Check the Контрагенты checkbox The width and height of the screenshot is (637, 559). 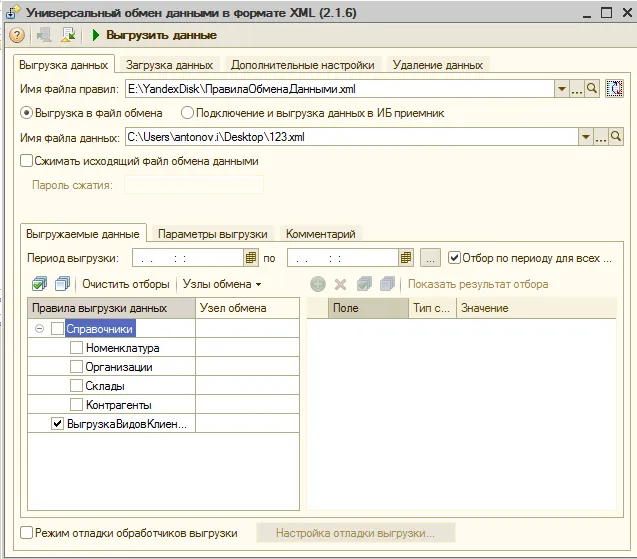(76, 405)
